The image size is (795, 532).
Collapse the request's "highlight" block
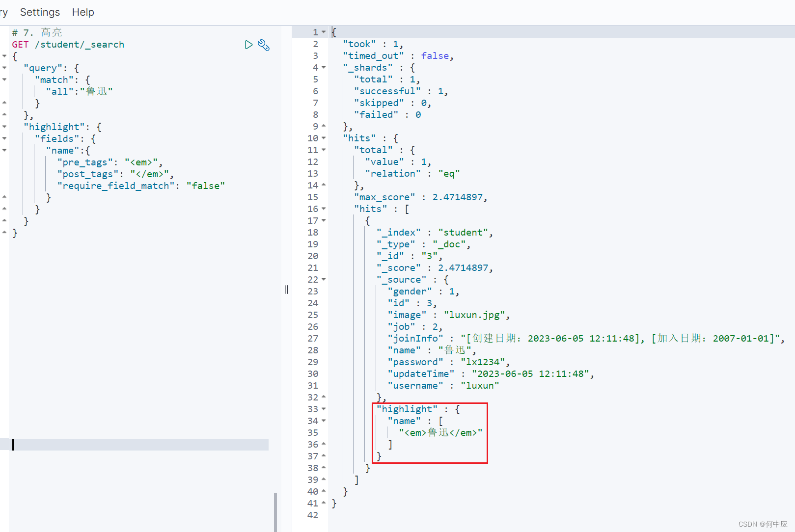pyautogui.click(x=4, y=127)
